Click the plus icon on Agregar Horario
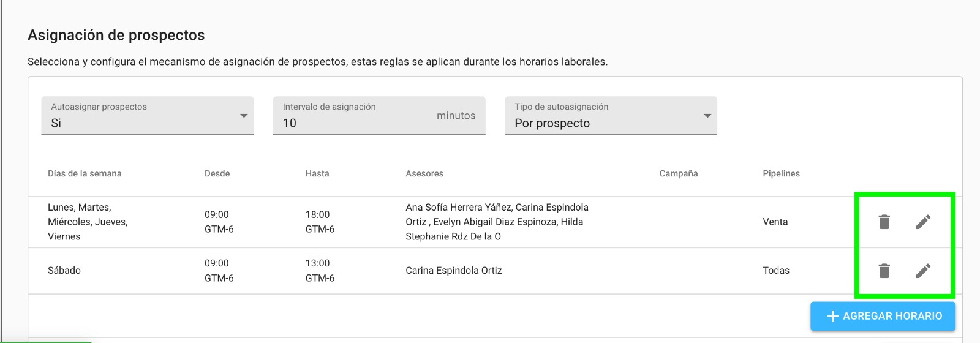This screenshot has width=980, height=343. coord(833,316)
